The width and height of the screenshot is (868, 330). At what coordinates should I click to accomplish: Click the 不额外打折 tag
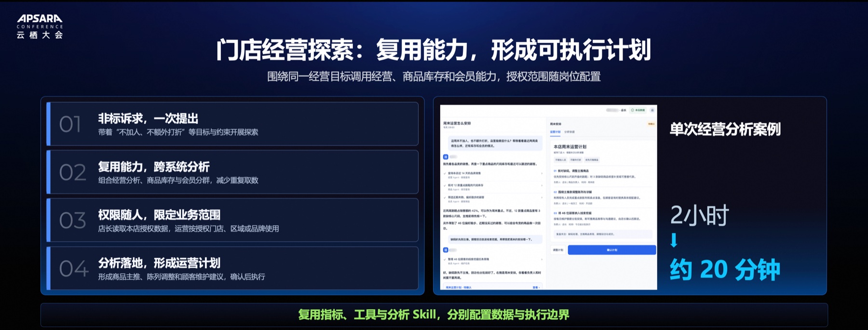pos(576,160)
